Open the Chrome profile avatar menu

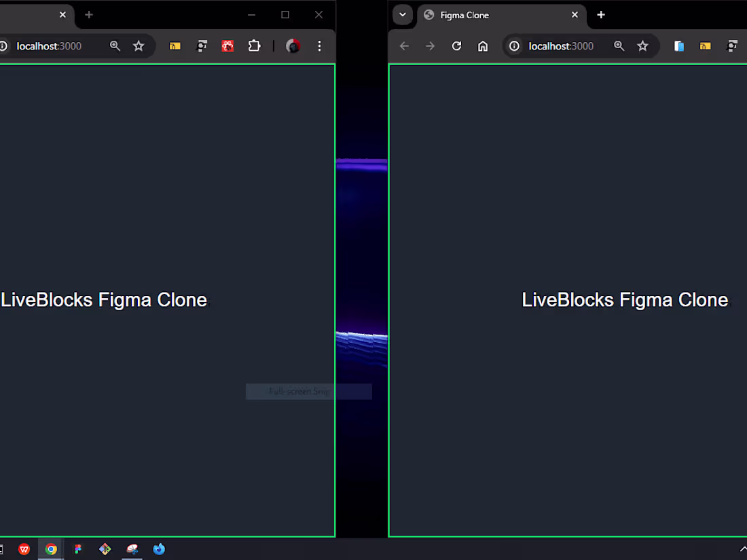click(292, 45)
